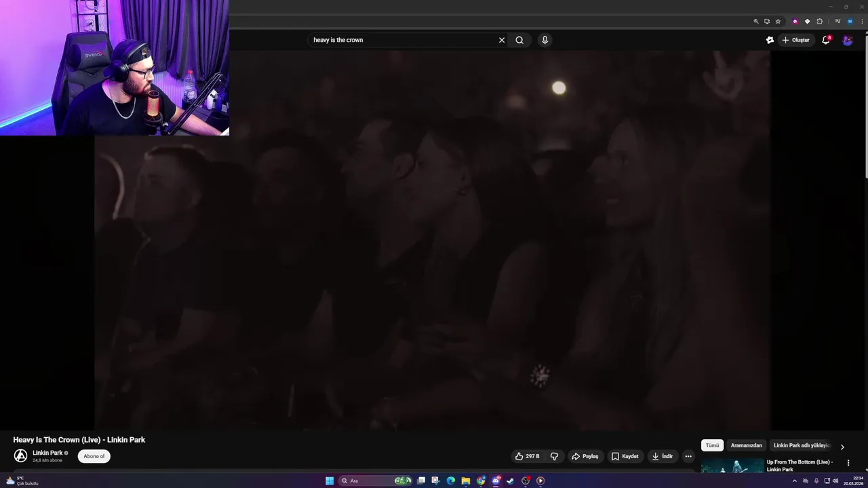Viewport: 868px width, 488px height.
Task: Select the Linkin Park adlı yükleyici chip
Action: [802, 445]
